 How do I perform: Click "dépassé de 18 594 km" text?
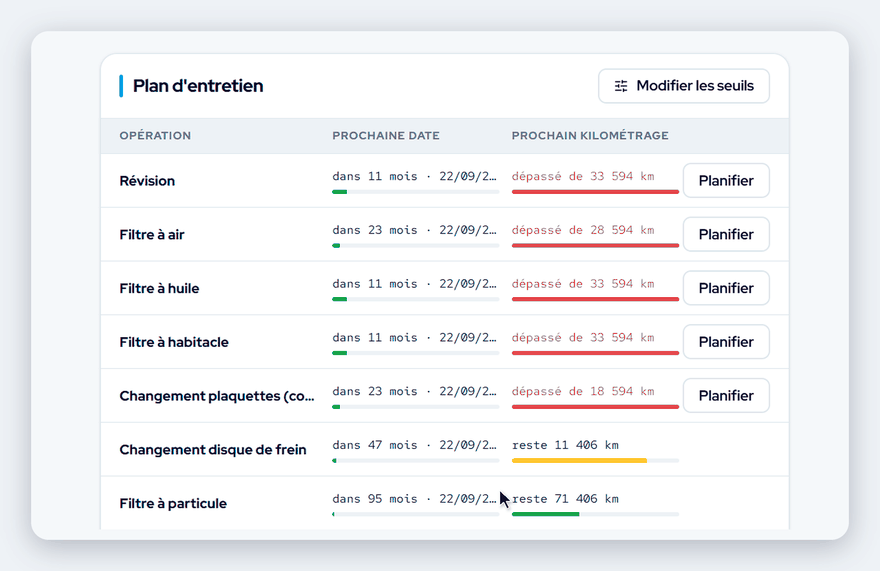pos(583,391)
